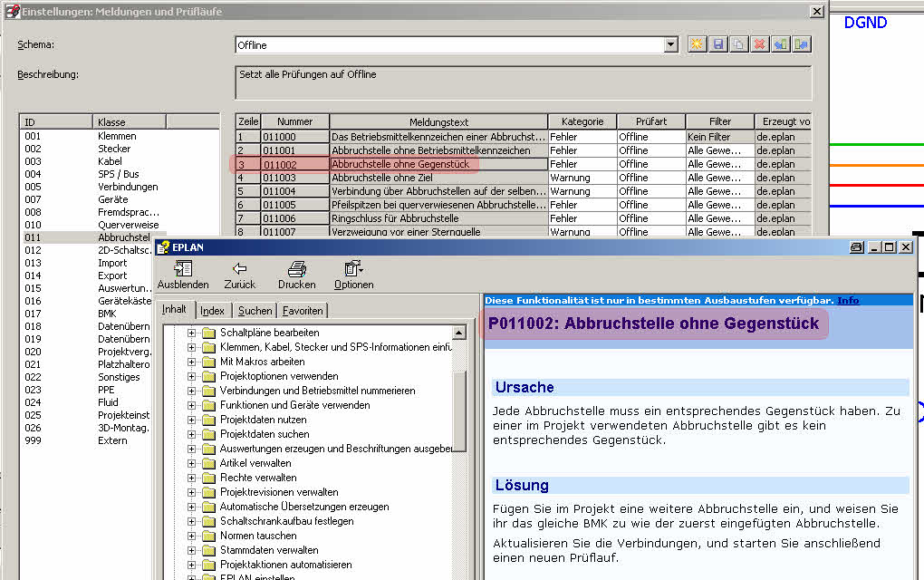Switch to the Suchen tab
The width and height of the screenshot is (924, 580).
(x=255, y=311)
